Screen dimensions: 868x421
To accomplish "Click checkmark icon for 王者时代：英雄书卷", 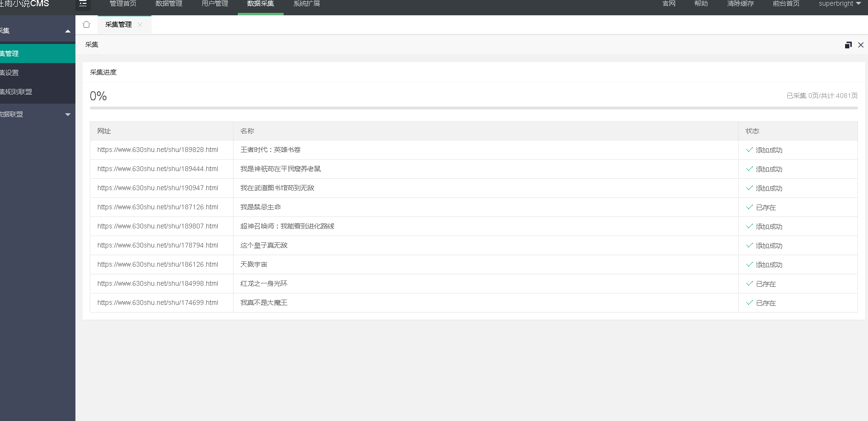I will tap(749, 150).
